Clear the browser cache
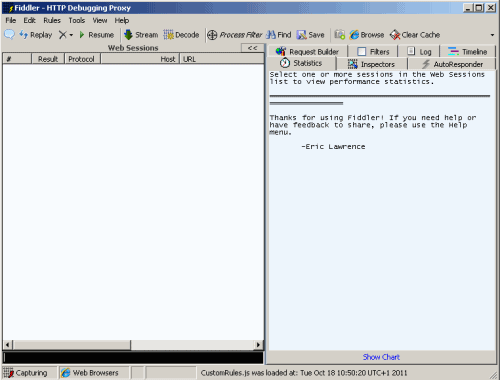 point(415,35)
